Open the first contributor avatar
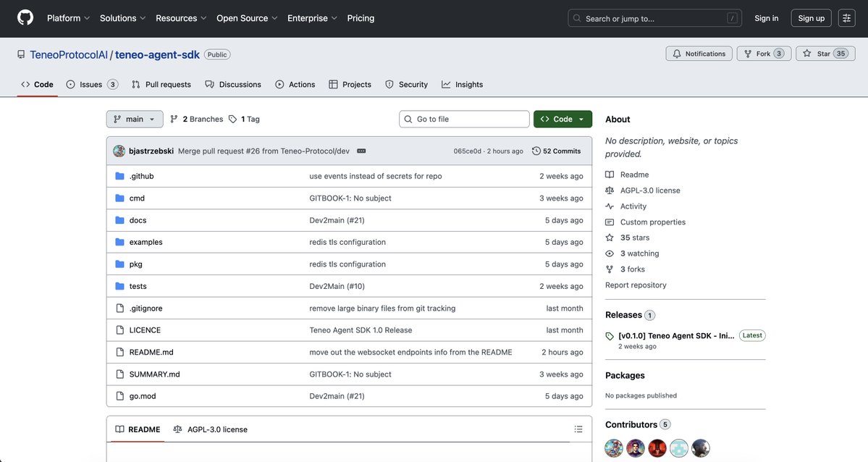This screenshot has height=462, width=868. click(613, 448)
